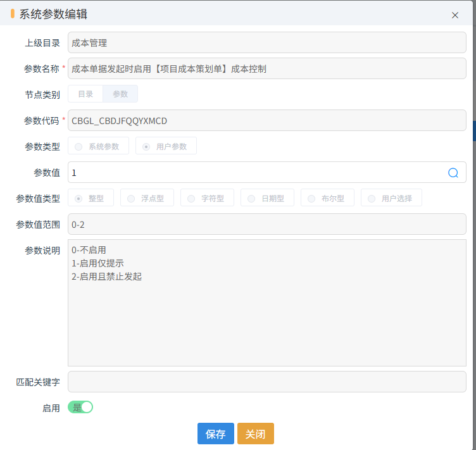Choose 浮点型 parameter value type
Image resolution: width=476 pixels, height=450 pixels.
[147, 198]
